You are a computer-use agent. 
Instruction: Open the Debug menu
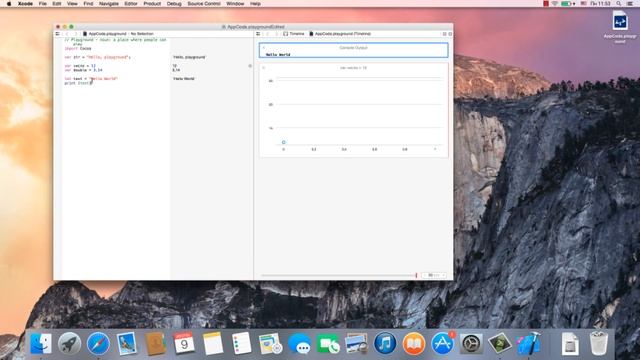click(x=174, y=4)
